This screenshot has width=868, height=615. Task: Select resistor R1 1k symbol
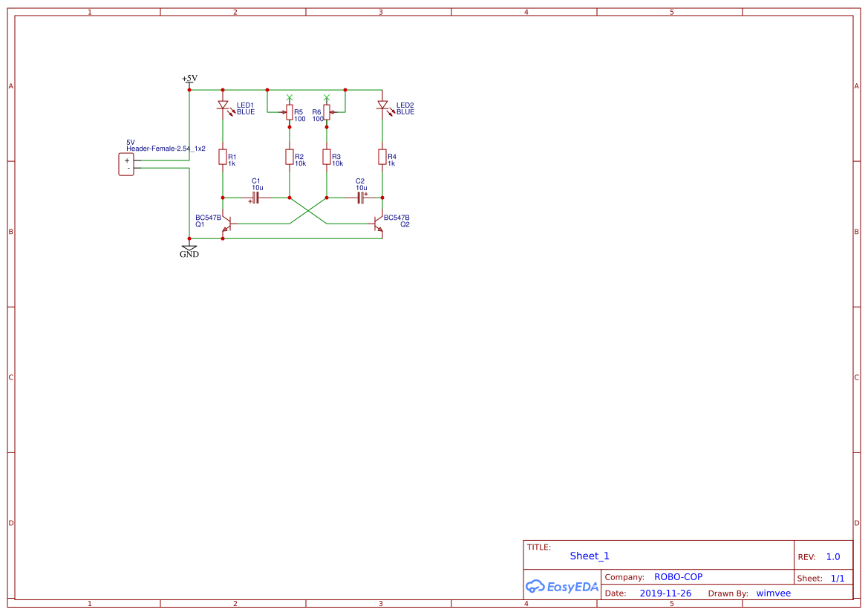point(222,157)
